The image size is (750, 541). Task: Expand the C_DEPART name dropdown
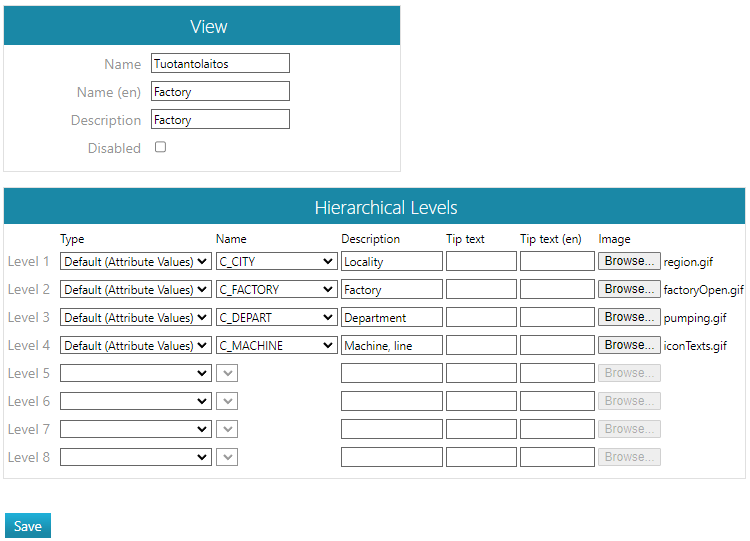(276, 317)
